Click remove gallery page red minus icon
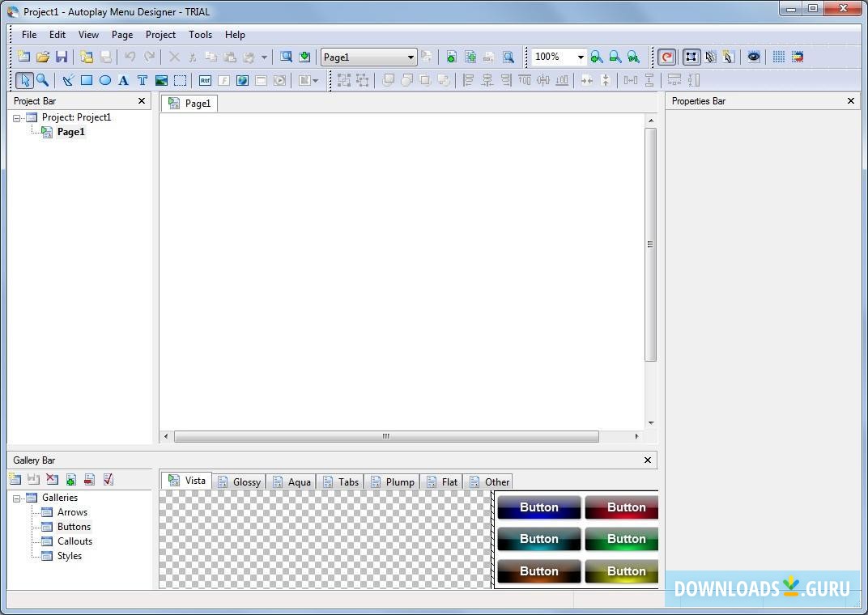868x615 pixels. (x=90, y=479)
